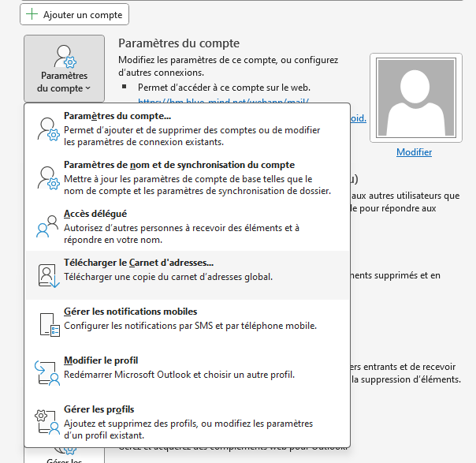Viewport: 476px width, 463px height.
Task: Select the Accès délégué two-person icon
Action: point(48,226)
